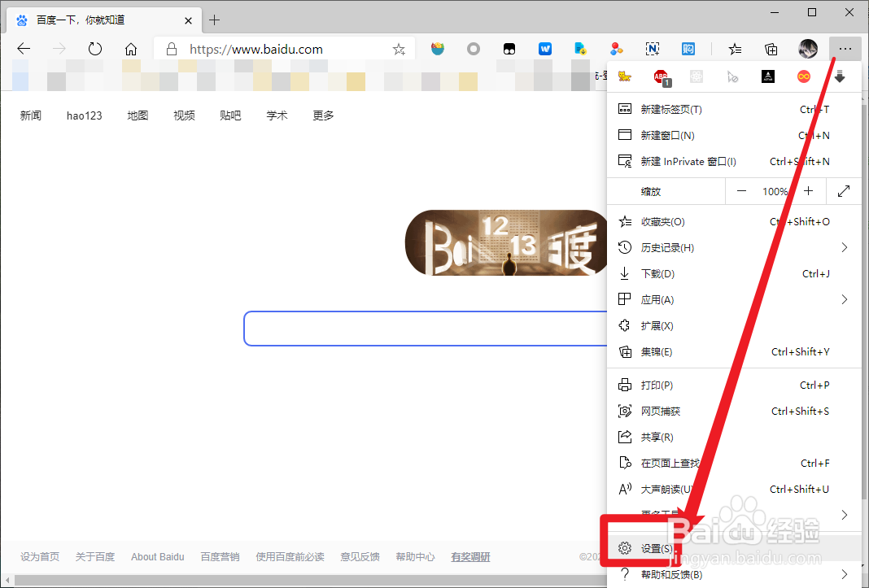869x588 pixels.
Task: Click the address bar URL
Action: click(256, 50)
